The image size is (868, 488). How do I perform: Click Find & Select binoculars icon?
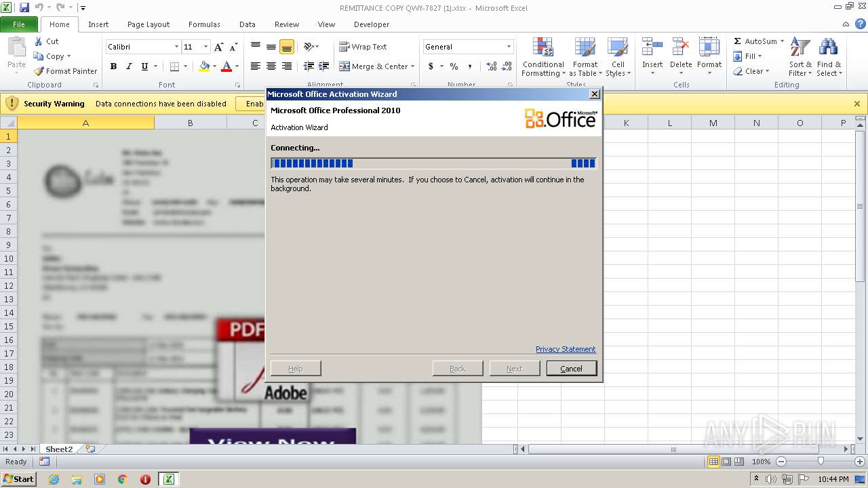(828, 48)
